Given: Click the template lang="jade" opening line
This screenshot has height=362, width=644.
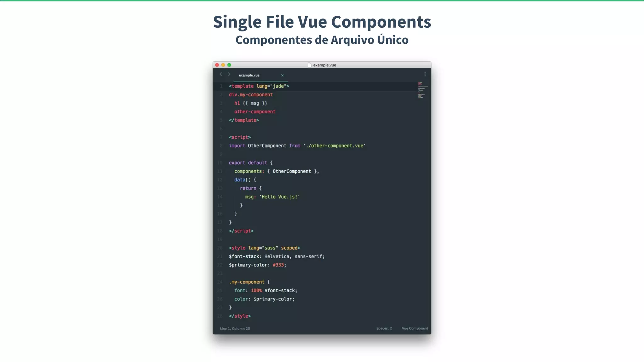Looking at the screenshot, I should pyautogui.click(x=259, y=86).
